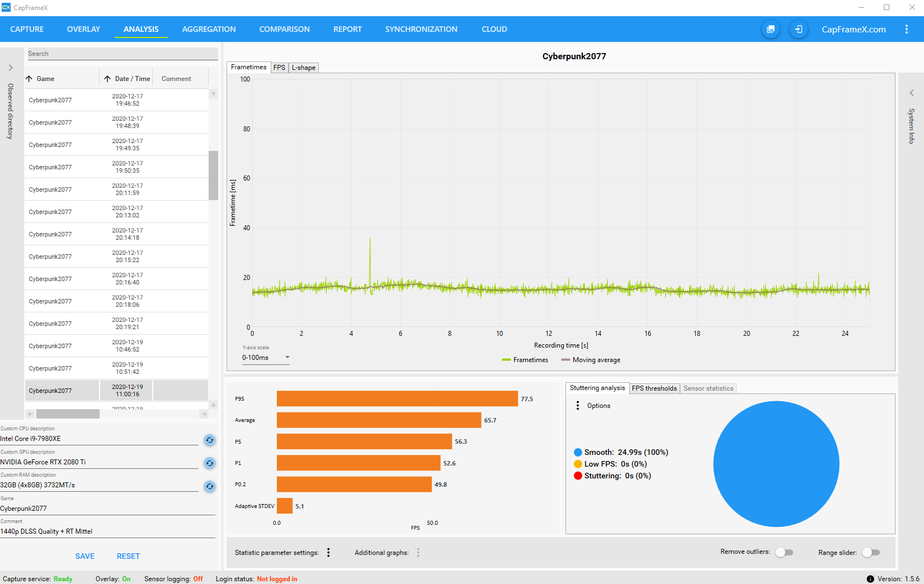The image size is (924, 584).
Task: Open the stuttering analysis Options menu
Action: coord(578,406)
